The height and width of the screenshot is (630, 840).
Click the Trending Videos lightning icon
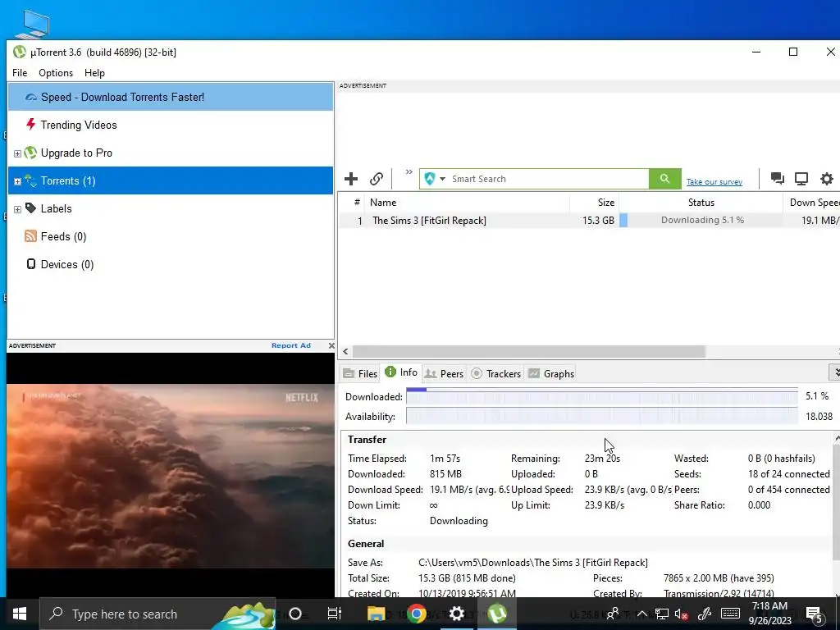pyautogui.click(x=31, y=125)
